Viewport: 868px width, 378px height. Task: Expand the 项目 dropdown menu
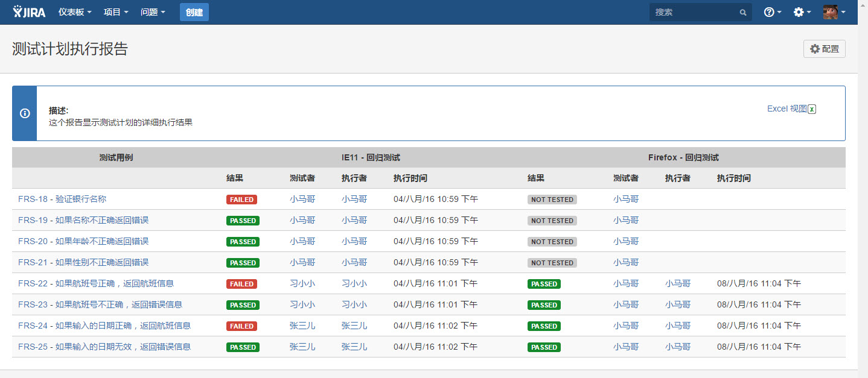[116, 12]
